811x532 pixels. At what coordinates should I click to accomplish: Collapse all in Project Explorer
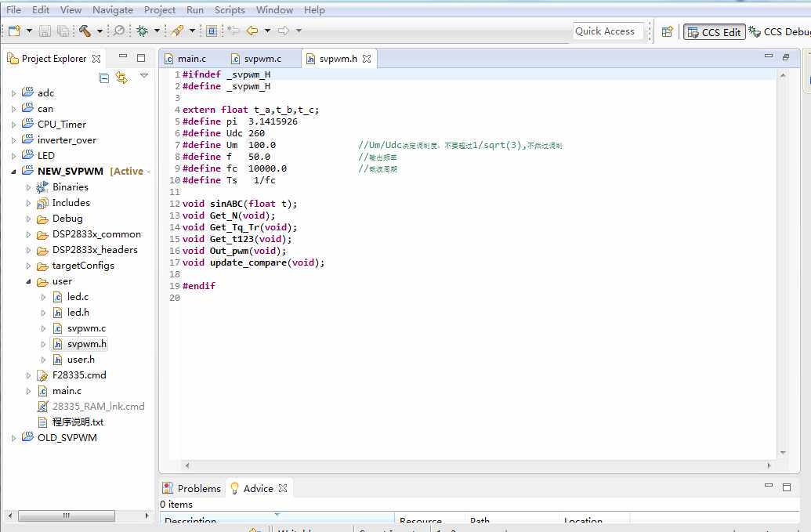click(x=104, y=77)
